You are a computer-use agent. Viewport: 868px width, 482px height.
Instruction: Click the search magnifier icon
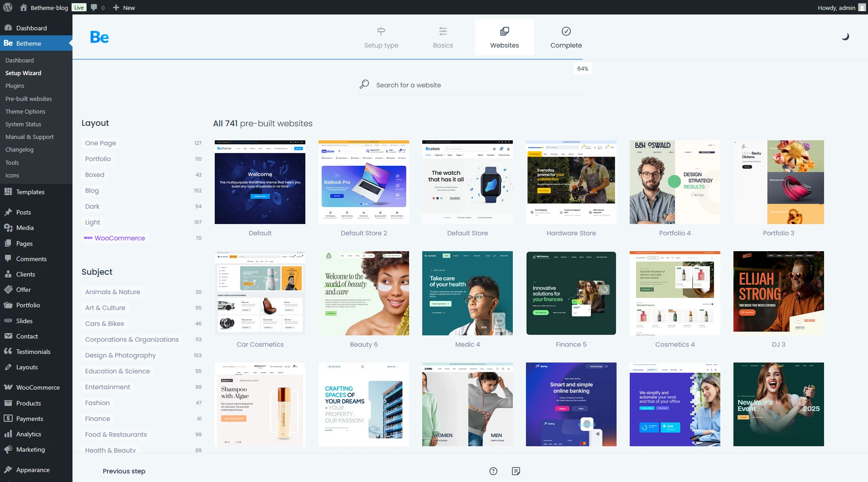364,84
